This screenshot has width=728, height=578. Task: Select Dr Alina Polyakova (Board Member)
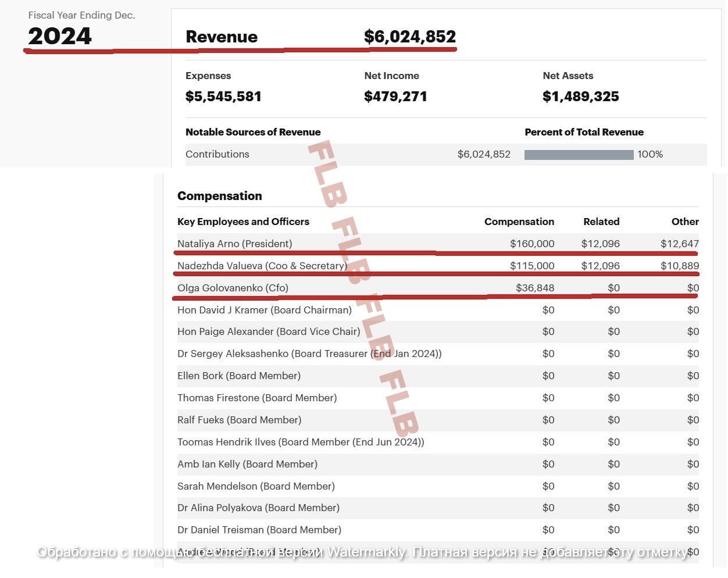(x=258, y=508)
